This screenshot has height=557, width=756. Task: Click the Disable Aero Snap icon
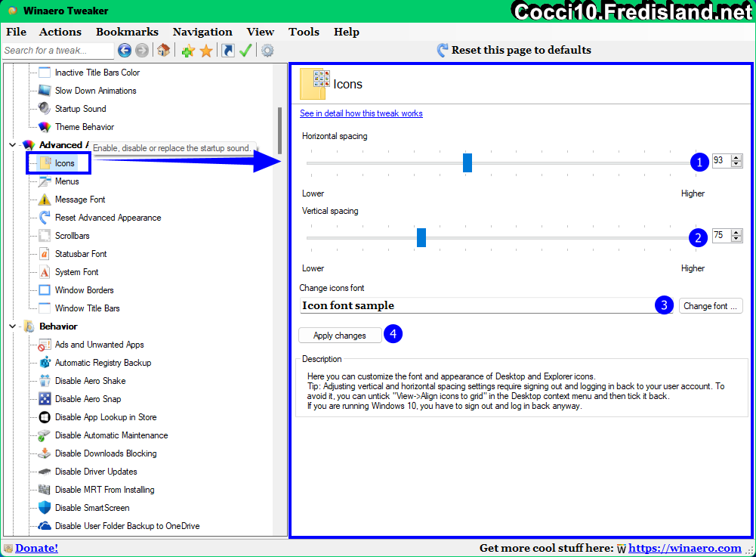tap(45, 399)
